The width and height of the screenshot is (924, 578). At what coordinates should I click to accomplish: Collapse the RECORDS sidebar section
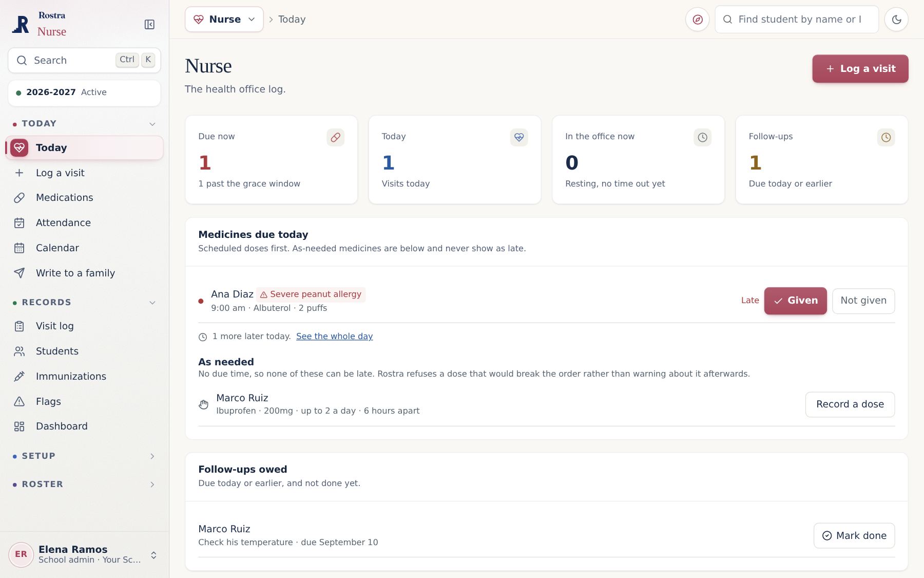[152, 303]
